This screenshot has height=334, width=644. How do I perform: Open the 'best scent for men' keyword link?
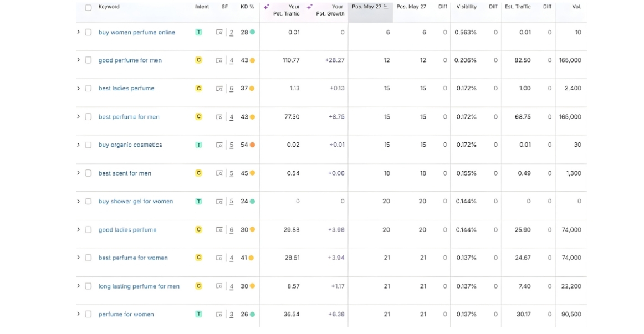click(125, 173)
